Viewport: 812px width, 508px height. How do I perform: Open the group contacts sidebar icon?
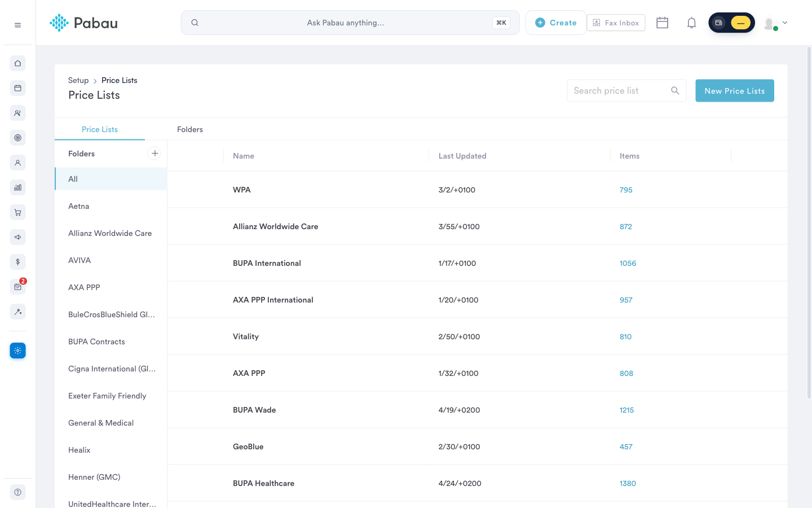(x=17, y=113)
